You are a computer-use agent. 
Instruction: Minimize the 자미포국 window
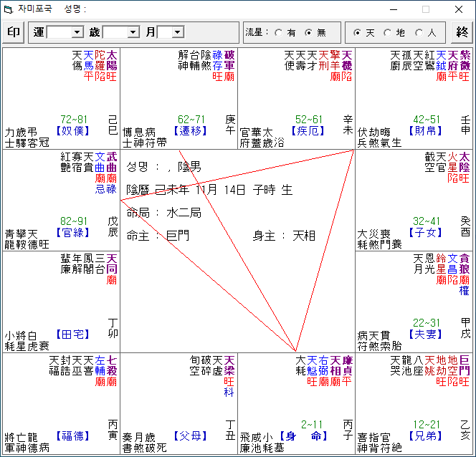click(x=394, y=9)
